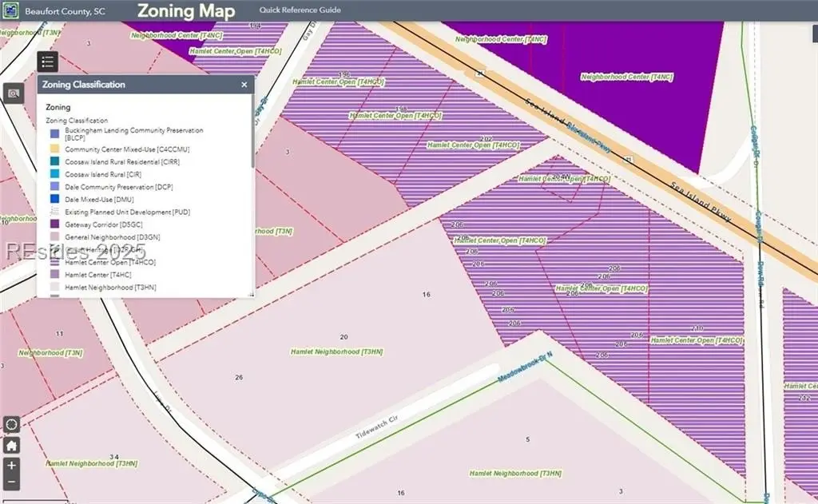818x504 pixels.
Task: Open the Quick Reference Guide link
Action: (300, 10)
